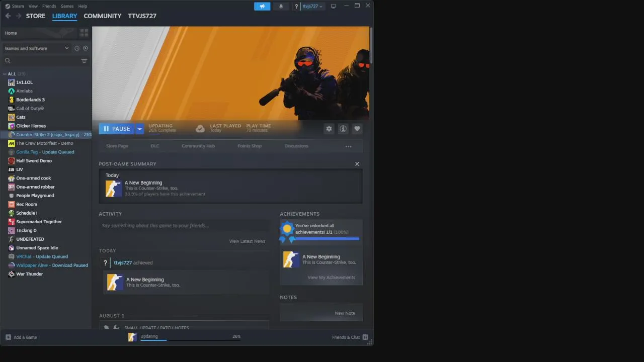
Task: Show ready-to-play games filter icon
Action: tap(86, 48)
